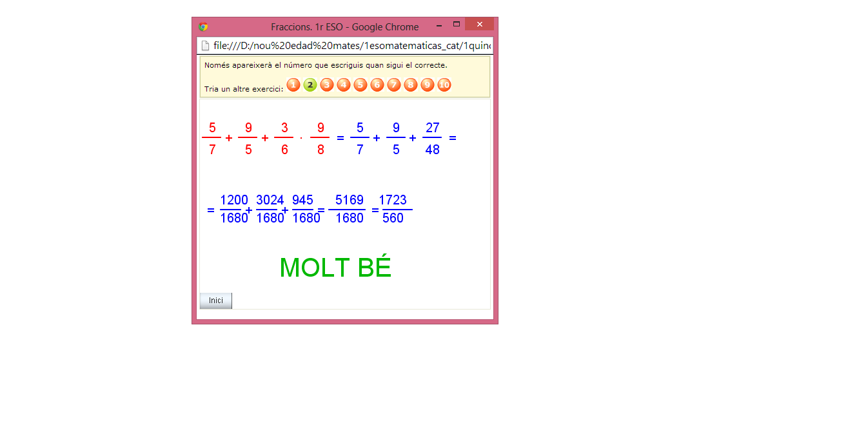Click the MOLT BÉ success message
Screen dimensions: 868x445
(x=335, y=268)
